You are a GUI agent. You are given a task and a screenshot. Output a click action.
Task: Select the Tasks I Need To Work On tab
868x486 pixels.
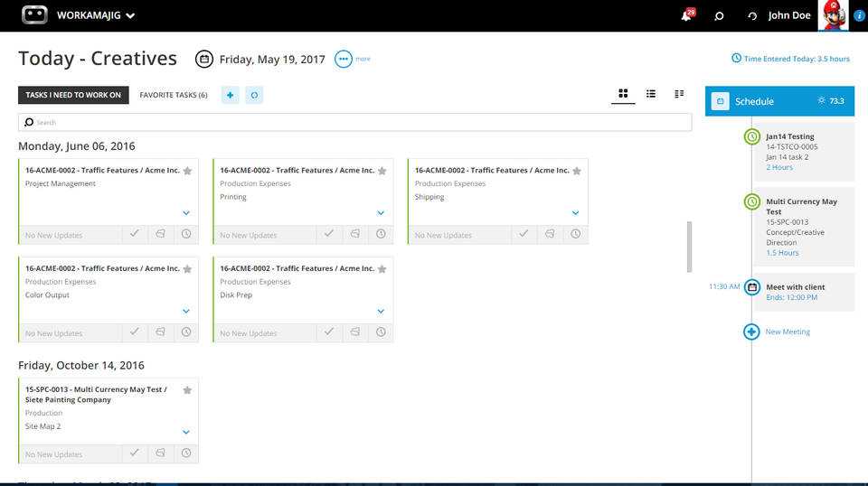73,95
